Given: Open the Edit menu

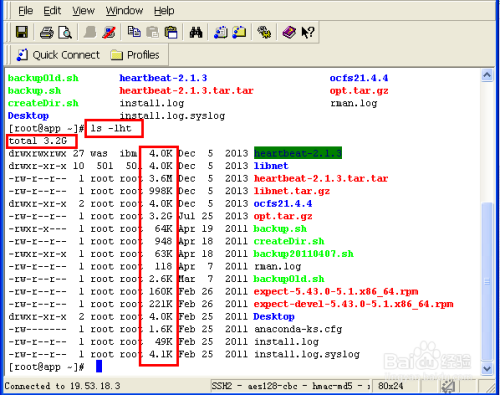Looking at the screenshot, I should [x=52, y=11].
